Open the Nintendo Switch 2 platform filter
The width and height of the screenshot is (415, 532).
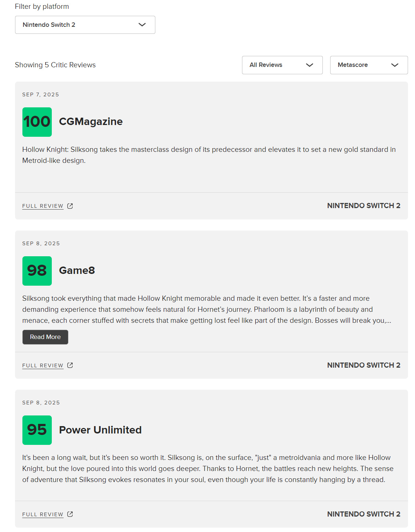85,25
